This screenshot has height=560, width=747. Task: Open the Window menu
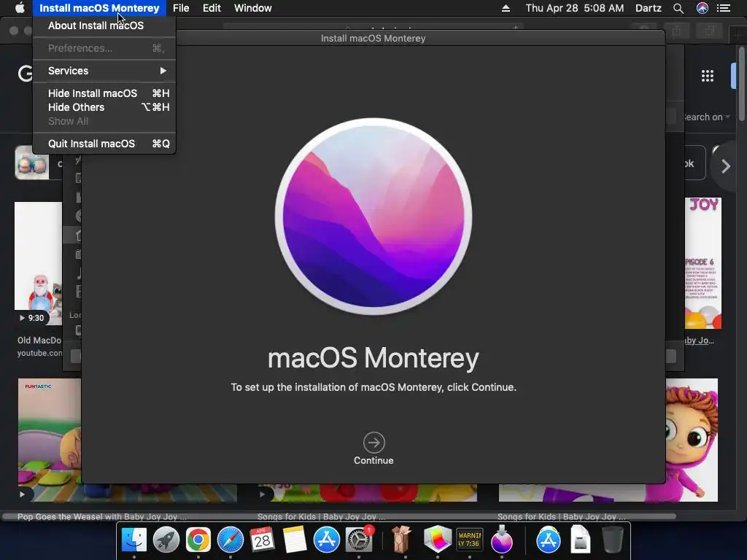click(253, 8)
